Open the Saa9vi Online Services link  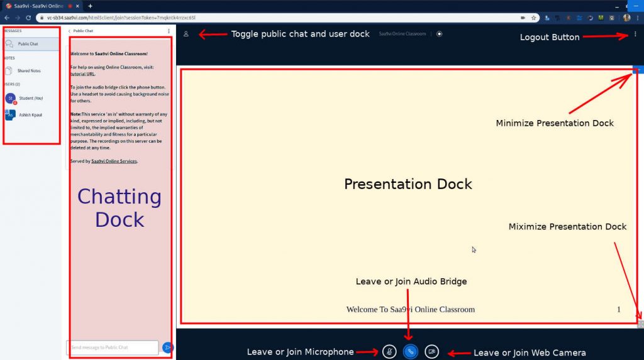pos(114,161)
